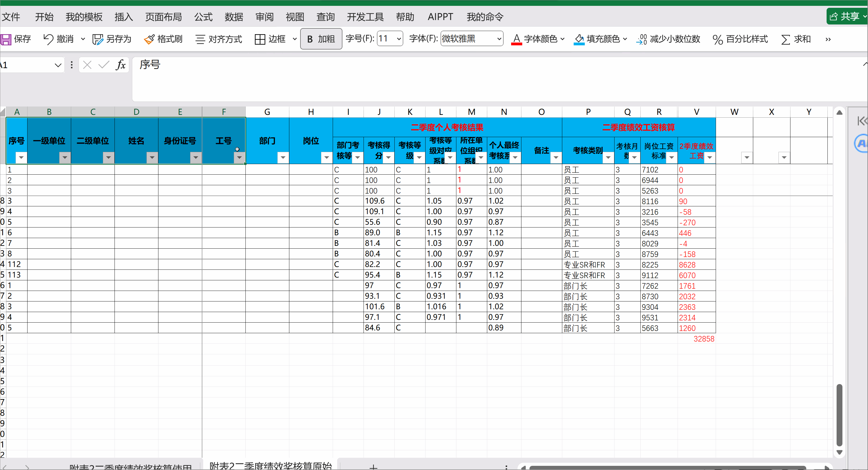The width and height of the screenshot is (868, 470).
Task: Click the Save (保存) icon
Action: (x=6, y=39)
